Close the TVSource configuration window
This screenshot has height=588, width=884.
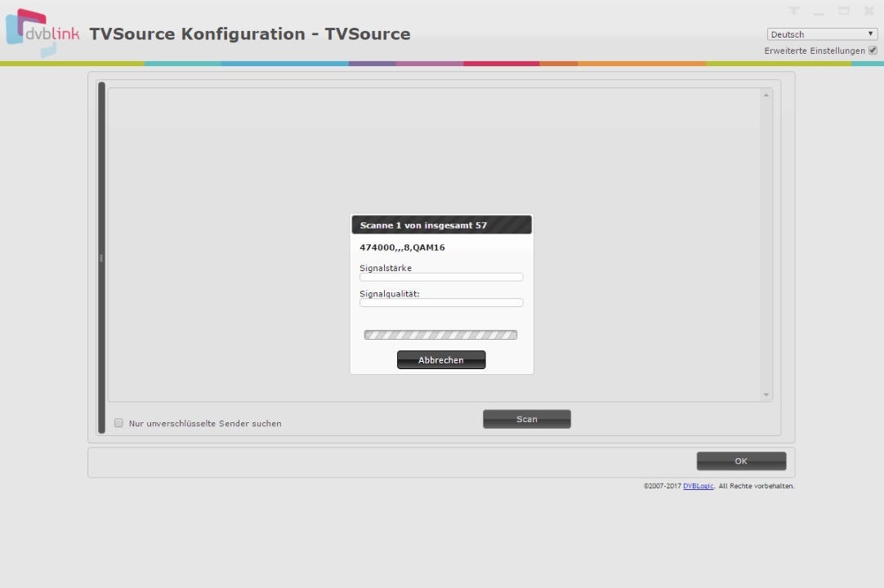tap(868, 11)
